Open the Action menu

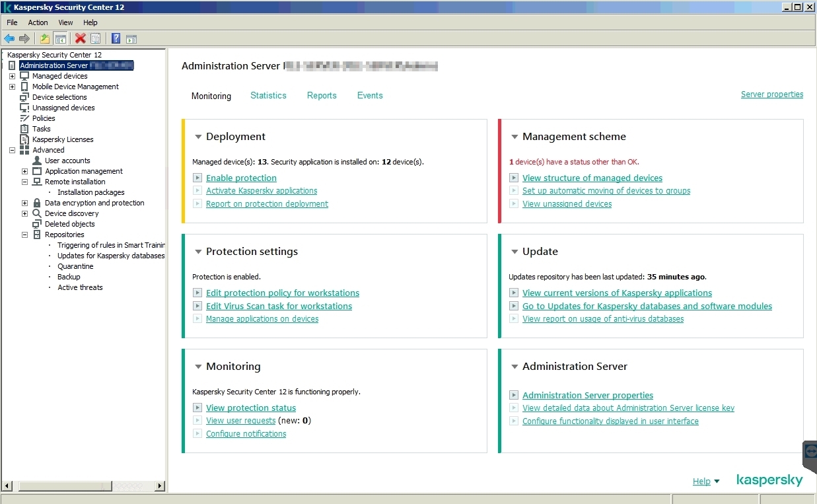(38, 22)
